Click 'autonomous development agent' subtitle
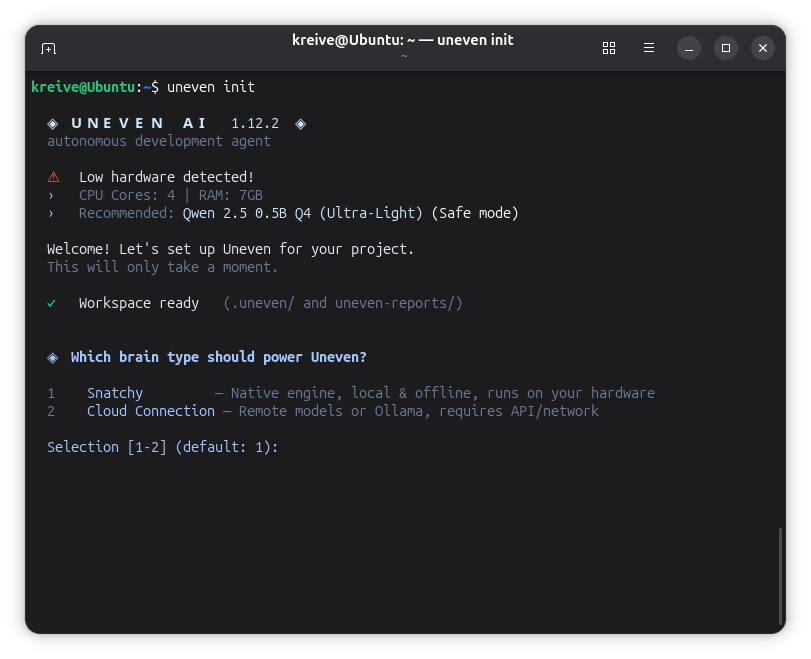The width and height of the screenshot is (811, 659). click(159, 141)
